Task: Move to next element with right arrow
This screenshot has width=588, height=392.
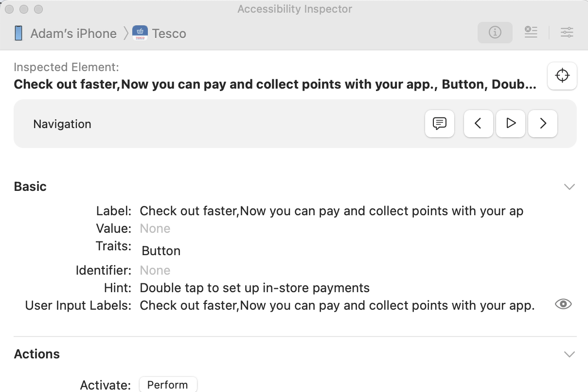Action: click(x=543, y=124)
